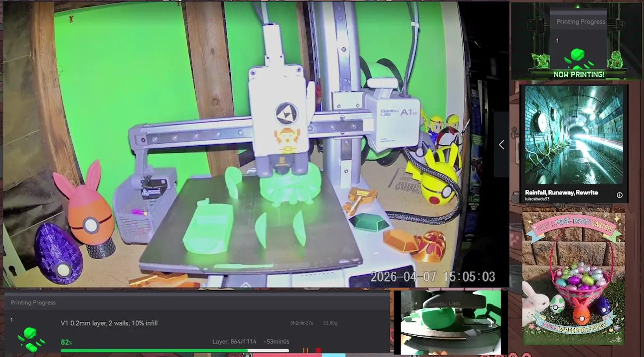Click the NOW PRINTING! banner
644x357 pixels.
(579, 74)
